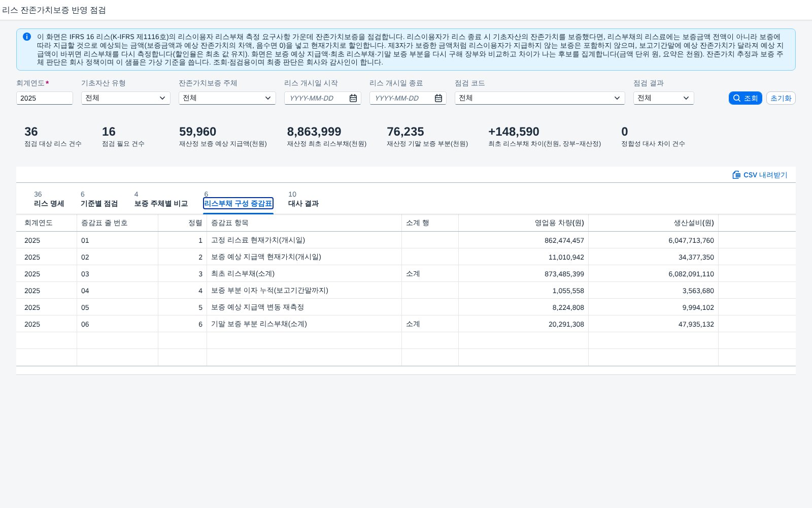This screenshot has width=812, height=508.
Task: Select the 보증 주체별 비교 tab
Action: (161, 199)
